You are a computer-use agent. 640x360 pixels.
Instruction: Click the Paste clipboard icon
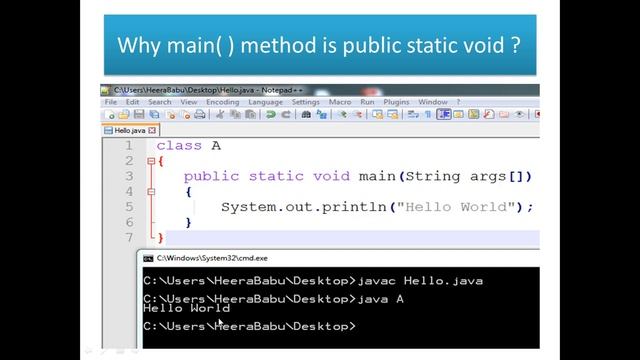pos(250,115)
